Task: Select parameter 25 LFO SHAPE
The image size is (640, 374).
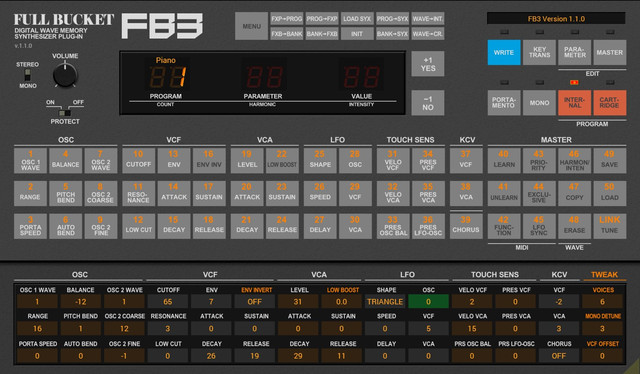Action: (320, 160)
